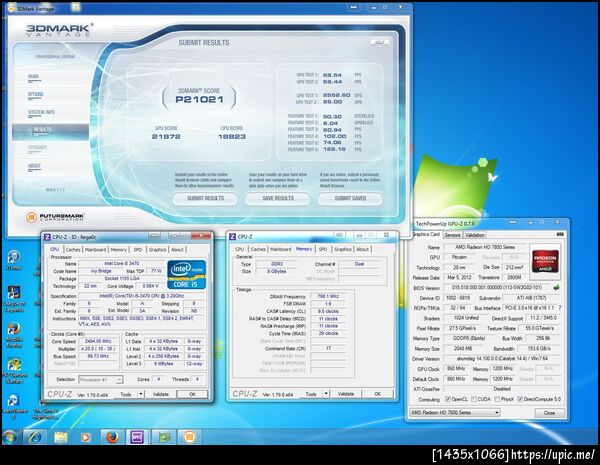Viewport: 600px width, 465px height.
Task: Switch to the Sensors tab in GPU-Z
Action: [452, 235]
